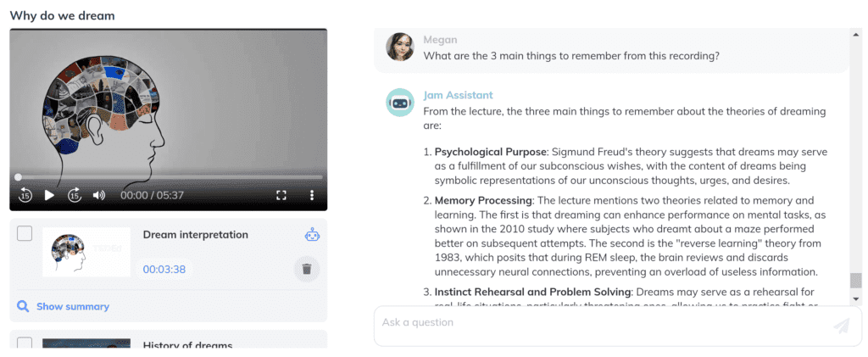The height and width of the screenshot is (357, 868).
Task: Click the chat scrollbar down arrow
Action: (857, 298)
